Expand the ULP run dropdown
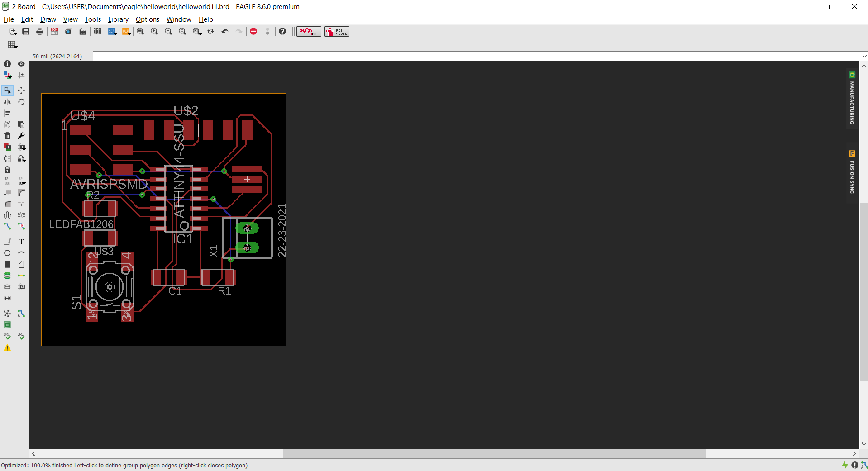Image resolution: width=868 pixels, height=471 pixels. point(127,31)
